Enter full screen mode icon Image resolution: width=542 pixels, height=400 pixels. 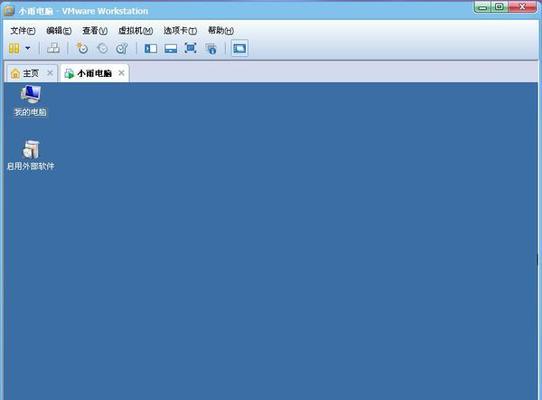tap(190, 48)
